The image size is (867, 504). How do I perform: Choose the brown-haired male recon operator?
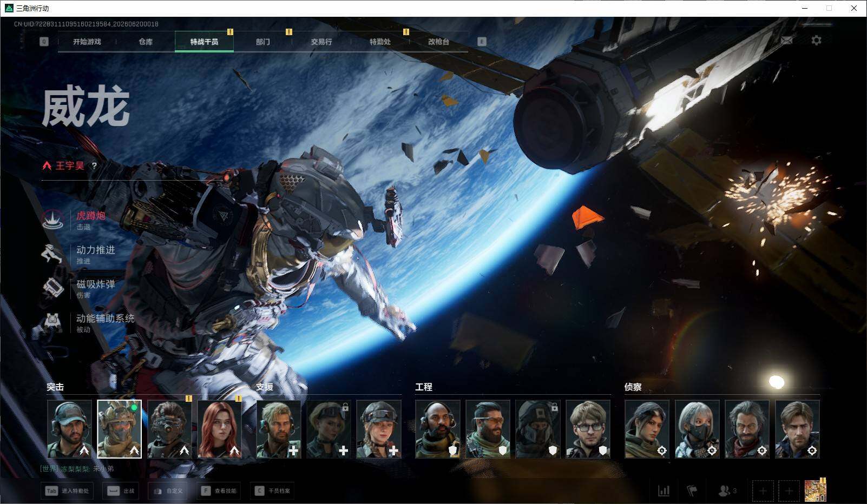point(798,429)
